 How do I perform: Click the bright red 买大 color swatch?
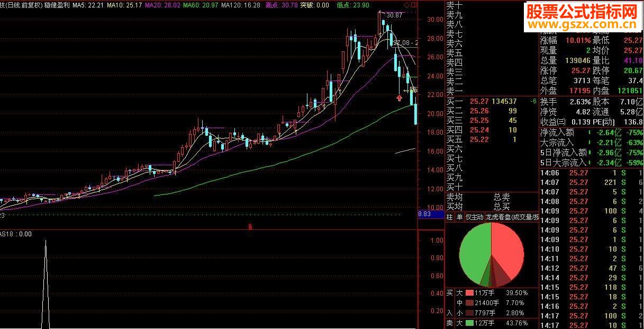(469, 293)
